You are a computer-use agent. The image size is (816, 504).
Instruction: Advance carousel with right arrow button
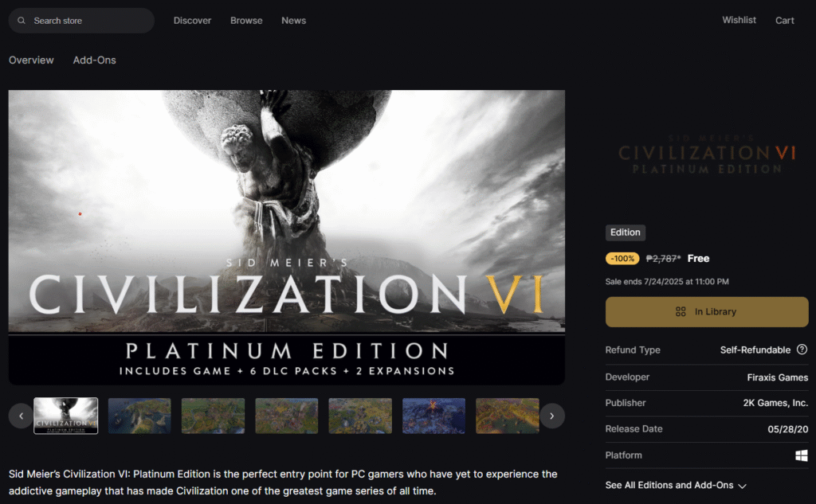coord(552,416)
